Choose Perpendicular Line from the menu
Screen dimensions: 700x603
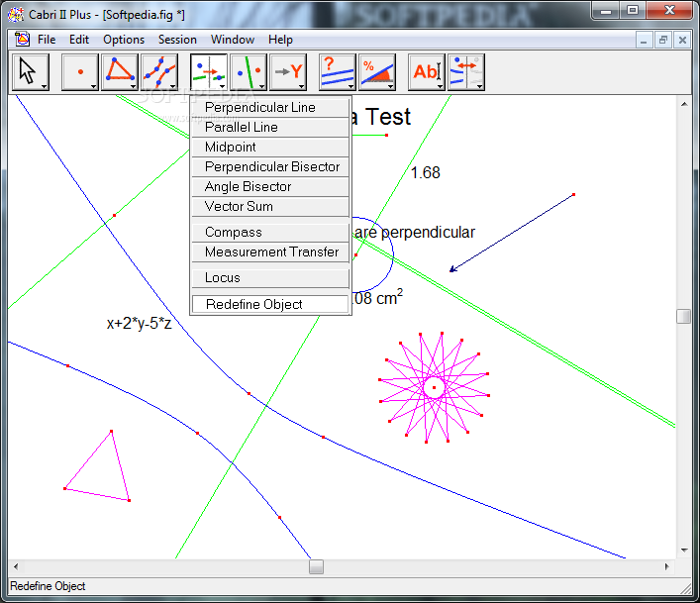(x=270, y=108)
